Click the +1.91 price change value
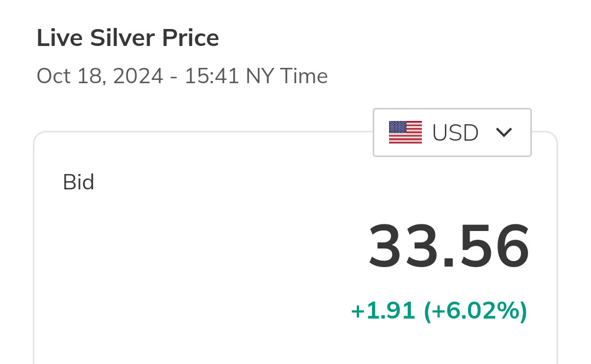Image resolution: width=591 pixels, height=364 pixels. (x=384, y=311)
